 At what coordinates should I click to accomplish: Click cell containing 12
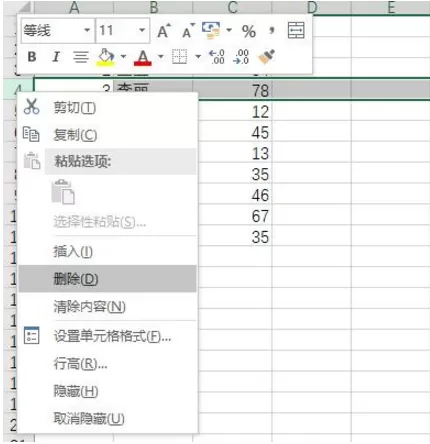pyautogui.click(x=235, y=111)
